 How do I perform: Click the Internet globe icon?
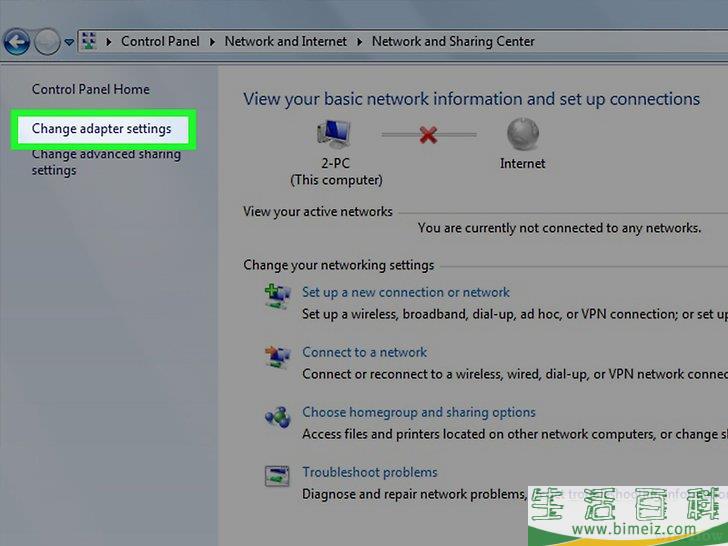522,134
